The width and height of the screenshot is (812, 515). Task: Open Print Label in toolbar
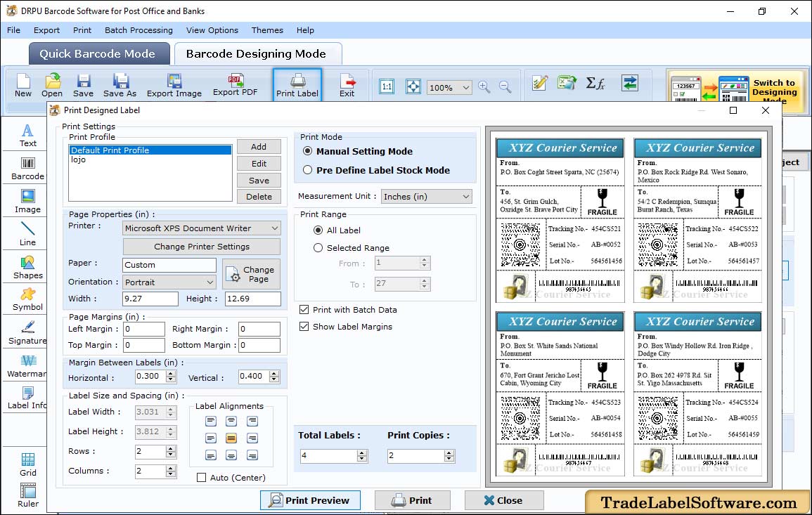pos(297,86)
